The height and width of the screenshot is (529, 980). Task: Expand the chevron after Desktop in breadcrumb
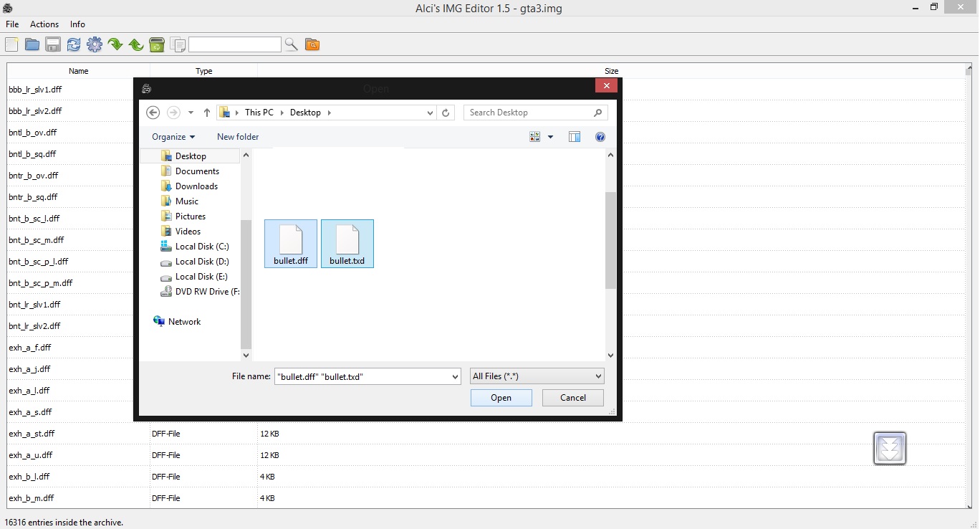(x=329, y=113)
